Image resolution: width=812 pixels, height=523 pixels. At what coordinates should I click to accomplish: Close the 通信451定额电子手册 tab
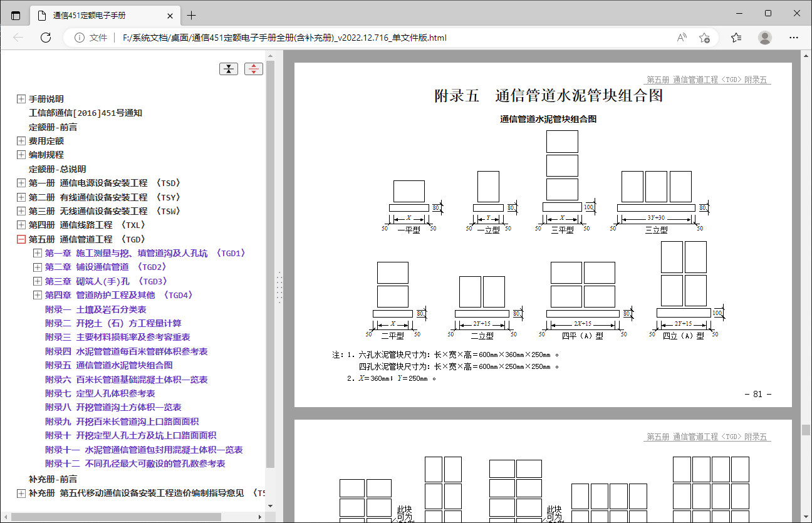(x=170, y=15)
